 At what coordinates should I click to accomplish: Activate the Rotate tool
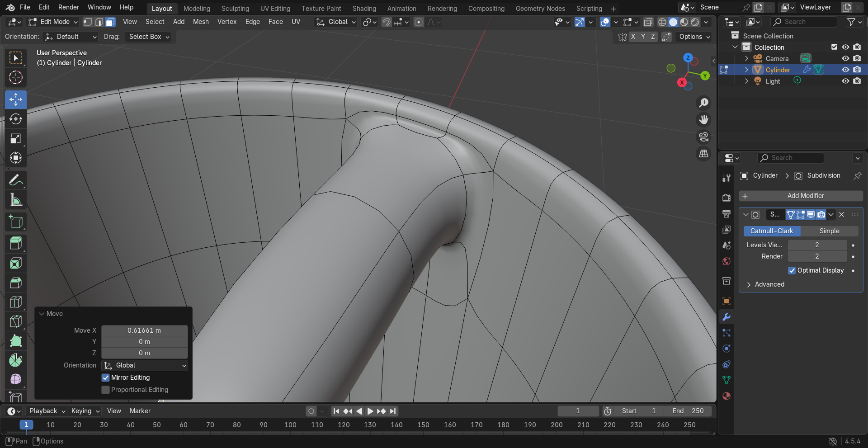(16, 119)
